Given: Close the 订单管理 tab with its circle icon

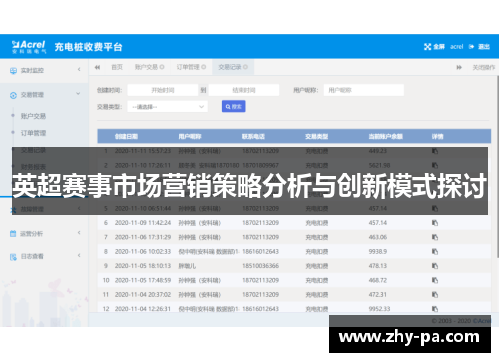Looking at the screenshot, I should tap(204, 67).
